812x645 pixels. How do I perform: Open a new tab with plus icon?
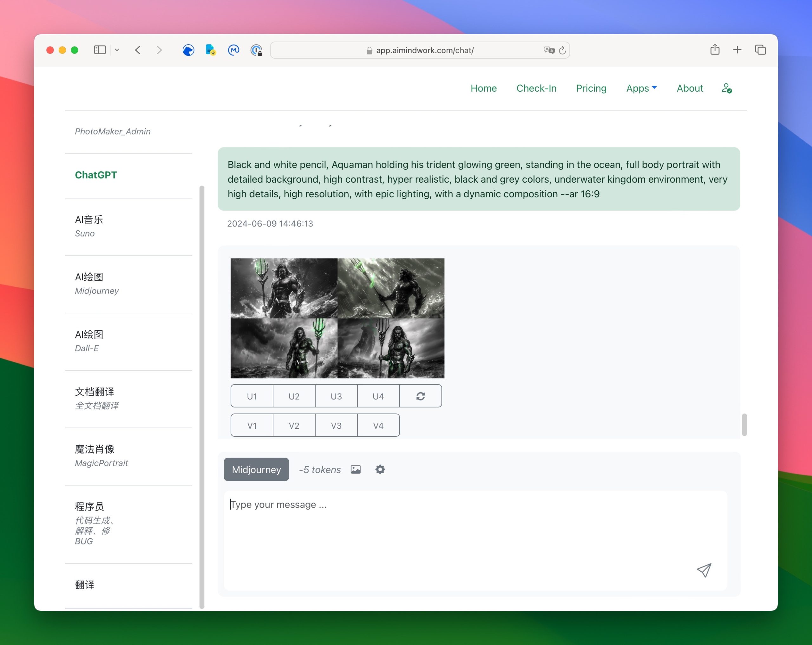(737, 50)
